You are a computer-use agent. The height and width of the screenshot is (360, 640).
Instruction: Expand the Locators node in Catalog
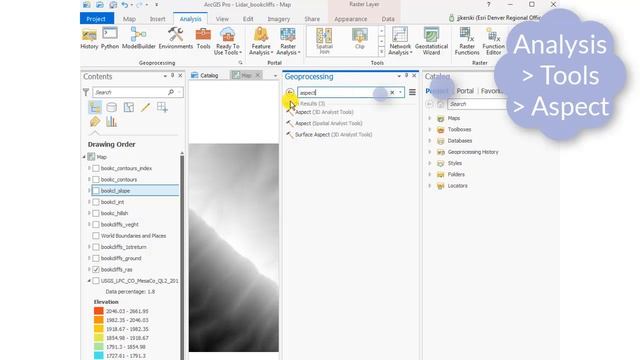pyautogui.click(x=429, y=186)
